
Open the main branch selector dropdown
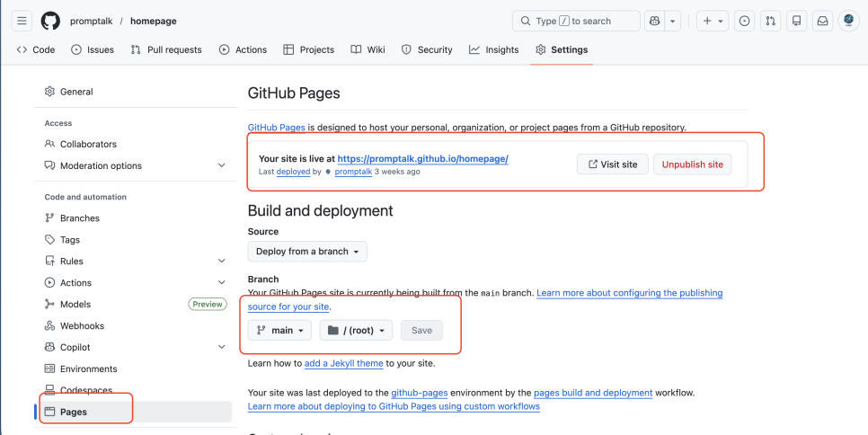tap(279, 331)
